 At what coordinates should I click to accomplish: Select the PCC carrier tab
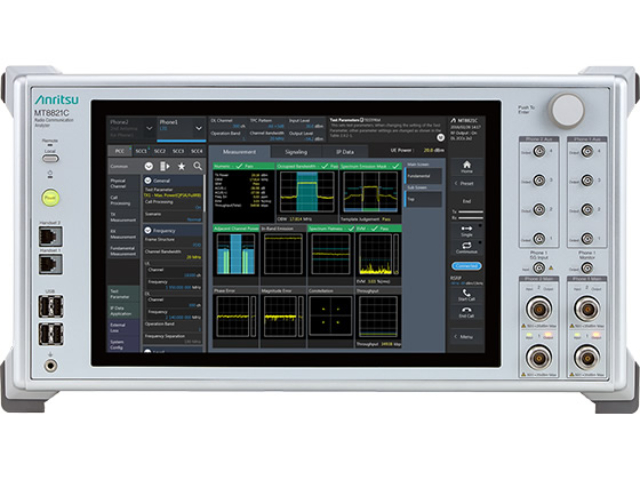pyautogui.click(x=119, y=151)
